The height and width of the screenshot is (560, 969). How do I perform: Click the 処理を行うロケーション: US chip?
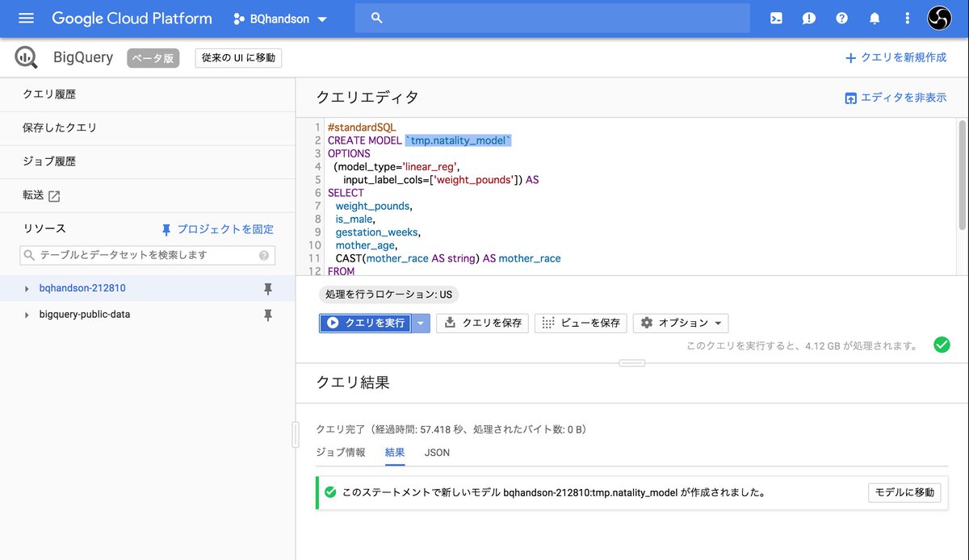(x=388, y=295)
